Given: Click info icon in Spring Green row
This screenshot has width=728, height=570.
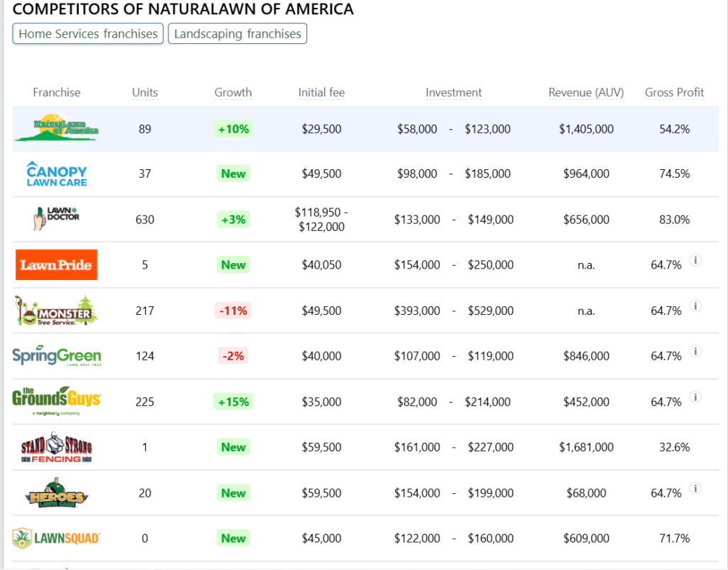Looking at the screenshot, I should 695,351.
